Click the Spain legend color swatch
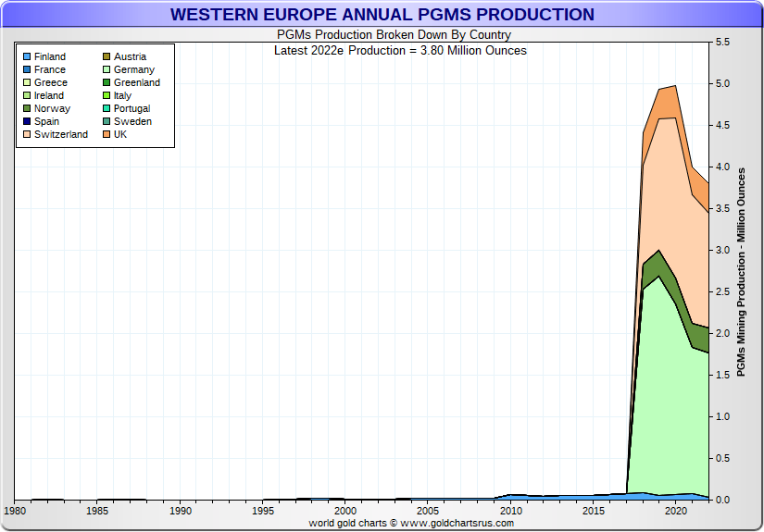Viewport: 764px width, 532px height. click(27, 122)
